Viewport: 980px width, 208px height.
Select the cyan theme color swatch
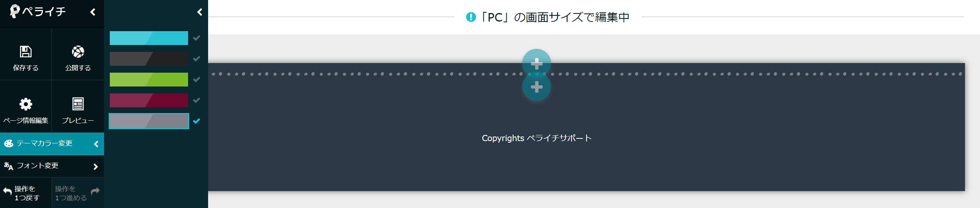tap(149, 38)
